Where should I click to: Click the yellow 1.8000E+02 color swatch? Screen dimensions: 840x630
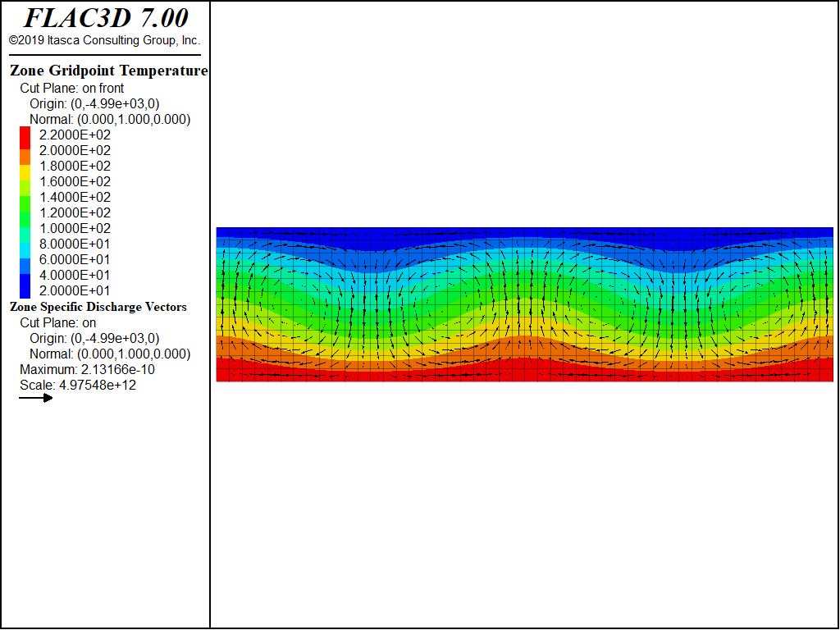coord(25,172)
